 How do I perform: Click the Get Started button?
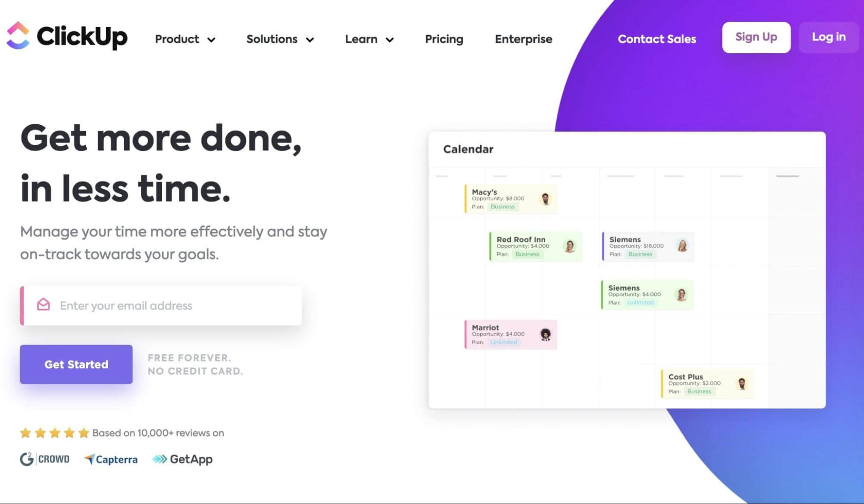pyautogui.click(x=76, y=364)
